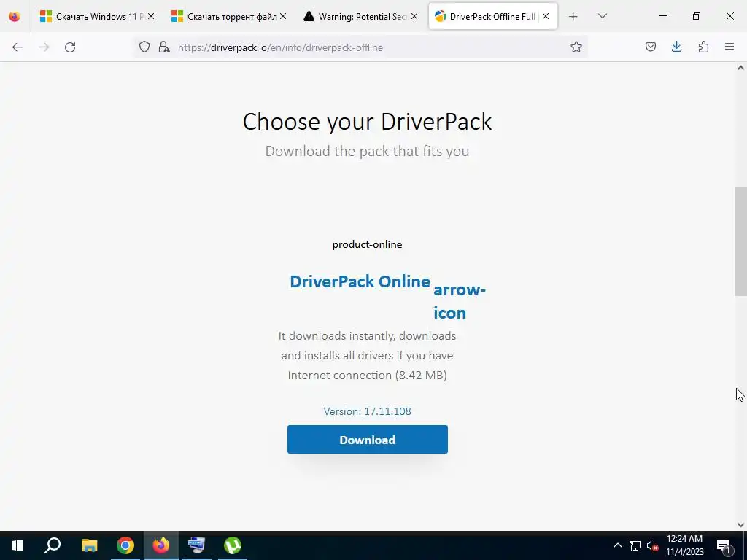747x560 pixels.
Task: Click the arrow-icon link text
Action: pos(460,301)
